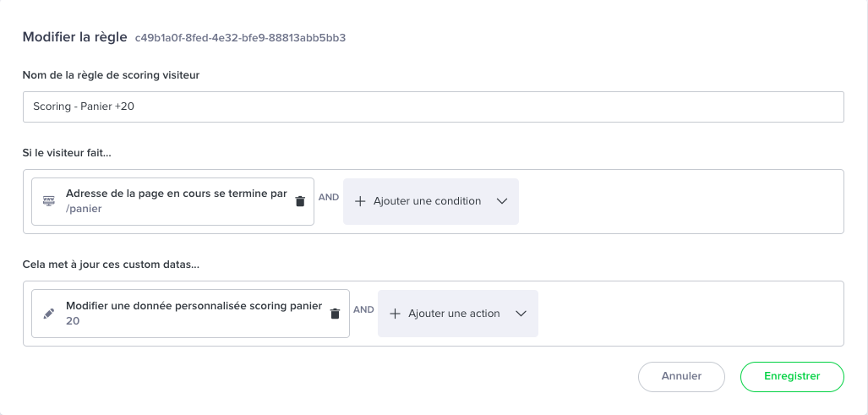Image resolution: width=868 pixels, height=415 pixels.
Task: Click the AND label after the condition
Action: [329, 197]
